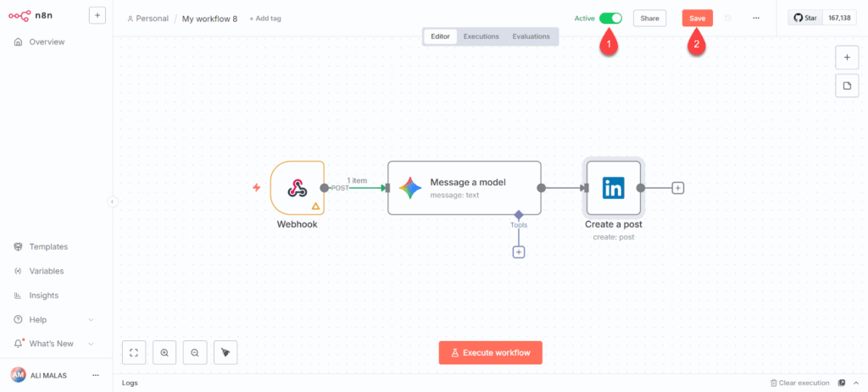
Task: Select the LinkedIn Create a post node
Action: [x=614, y=188]
